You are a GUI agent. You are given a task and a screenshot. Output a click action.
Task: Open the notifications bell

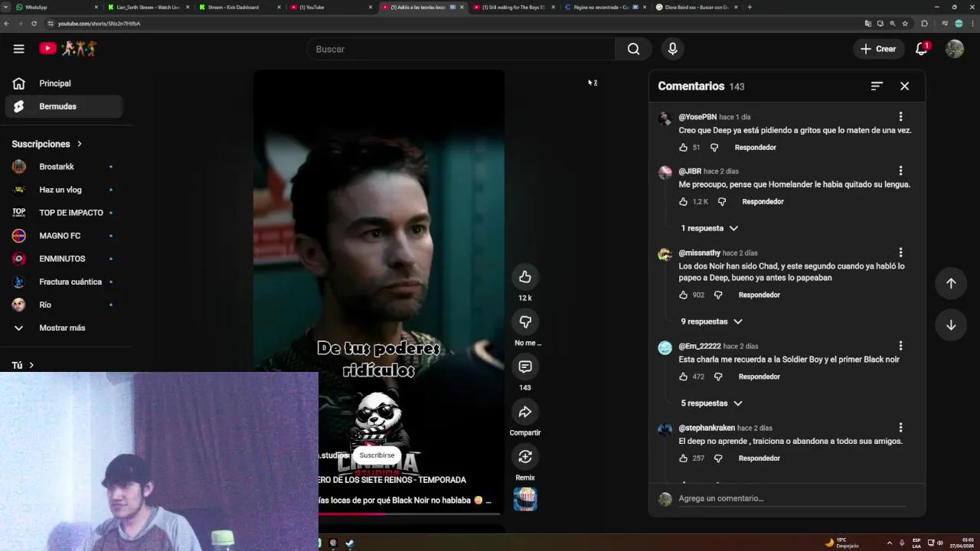[x=922, y=49]
